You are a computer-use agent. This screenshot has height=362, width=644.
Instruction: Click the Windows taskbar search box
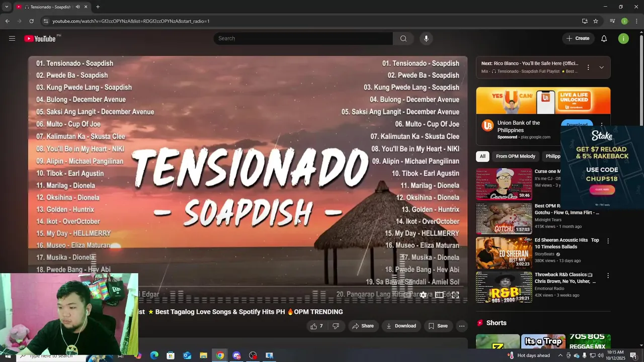[x=50, y=355]
